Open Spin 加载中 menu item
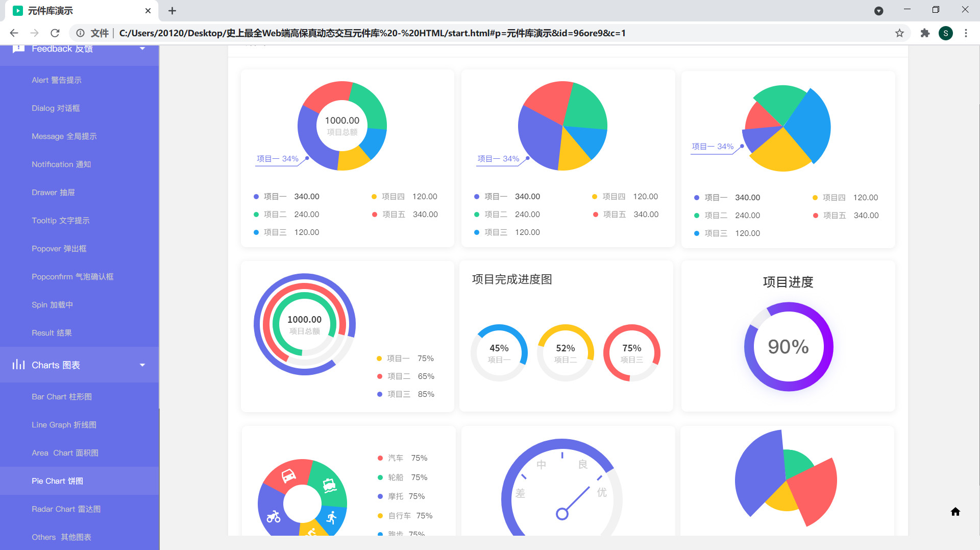 52,305
